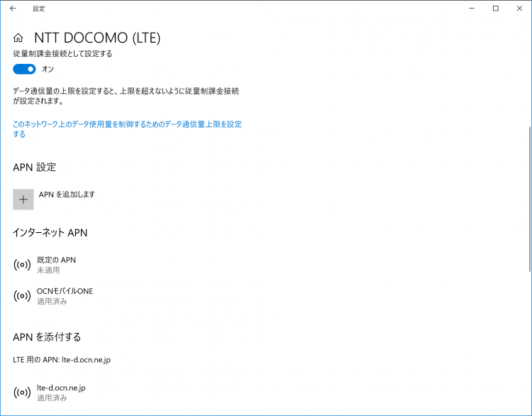Click the NTT DOCOMO (LTE) page title
This screenshot has width=532, height=416.
97,38
